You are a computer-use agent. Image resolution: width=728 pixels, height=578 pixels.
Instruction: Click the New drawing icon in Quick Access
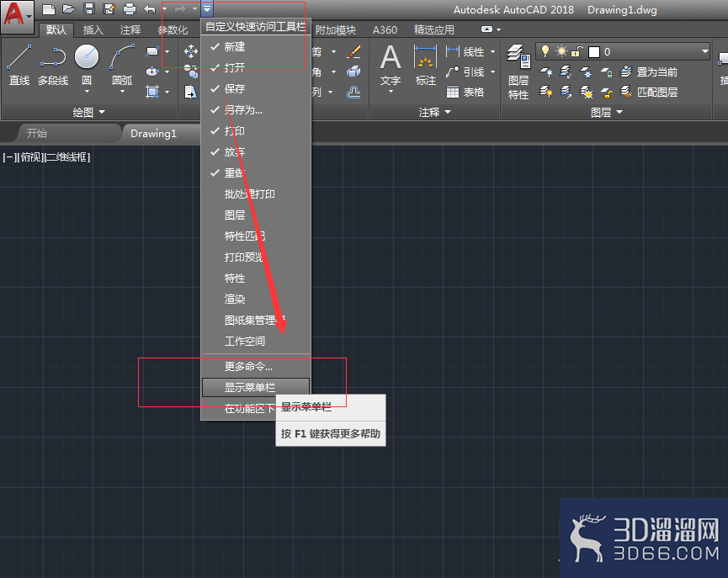coord(49,8)
